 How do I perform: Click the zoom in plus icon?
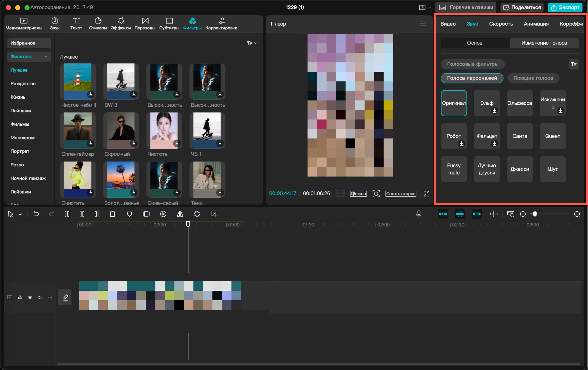coord(577,214)
